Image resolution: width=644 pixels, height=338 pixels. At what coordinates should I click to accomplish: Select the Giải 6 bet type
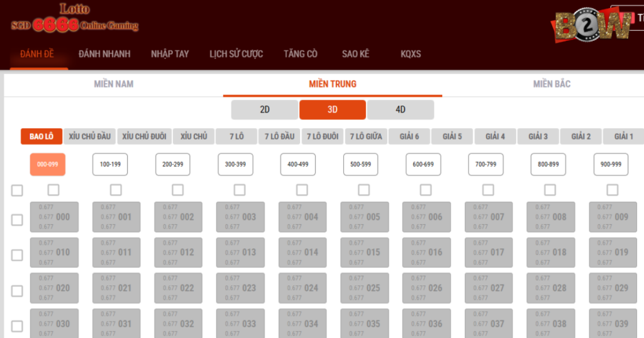click(409, 136)
